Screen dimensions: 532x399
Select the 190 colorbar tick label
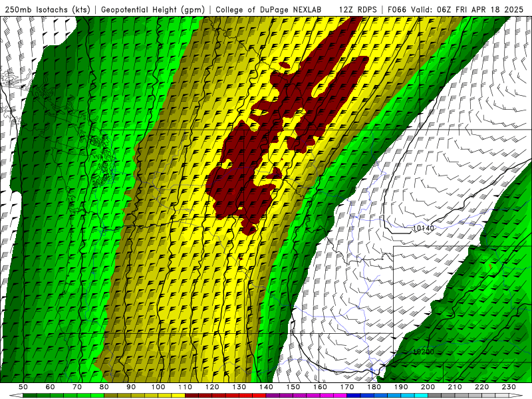point(401,387)
